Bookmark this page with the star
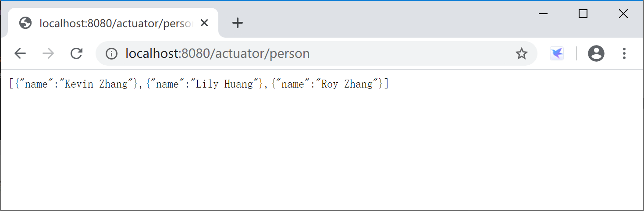The width and height of the screenshot is (644, 211). [x=521, y=53]
